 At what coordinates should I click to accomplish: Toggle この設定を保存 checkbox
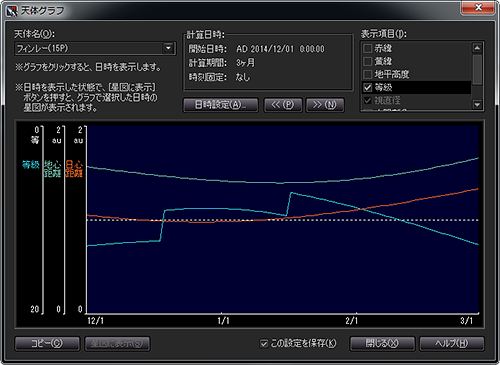click(x=264, y=343)
